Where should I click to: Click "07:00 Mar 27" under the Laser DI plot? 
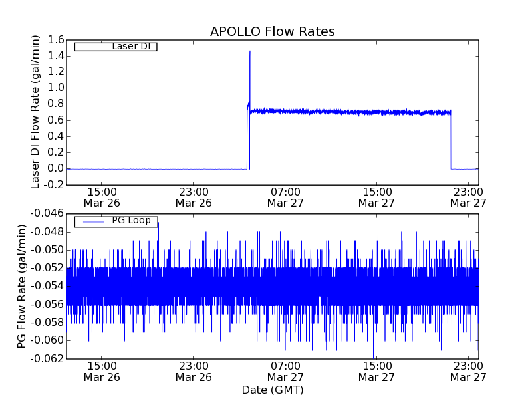[x=285, y=198]
